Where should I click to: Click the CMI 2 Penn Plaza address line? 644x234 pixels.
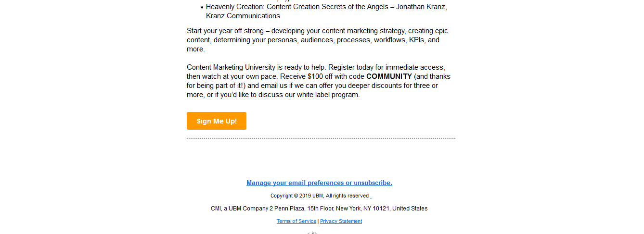tap(319, 209)
